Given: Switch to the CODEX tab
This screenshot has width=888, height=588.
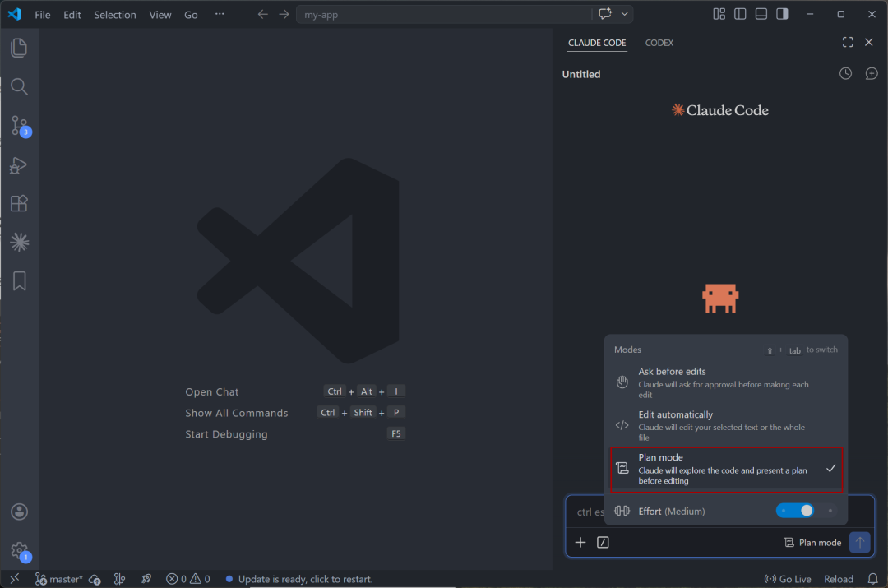Looking at the screenshot, I should click(659, 43).
